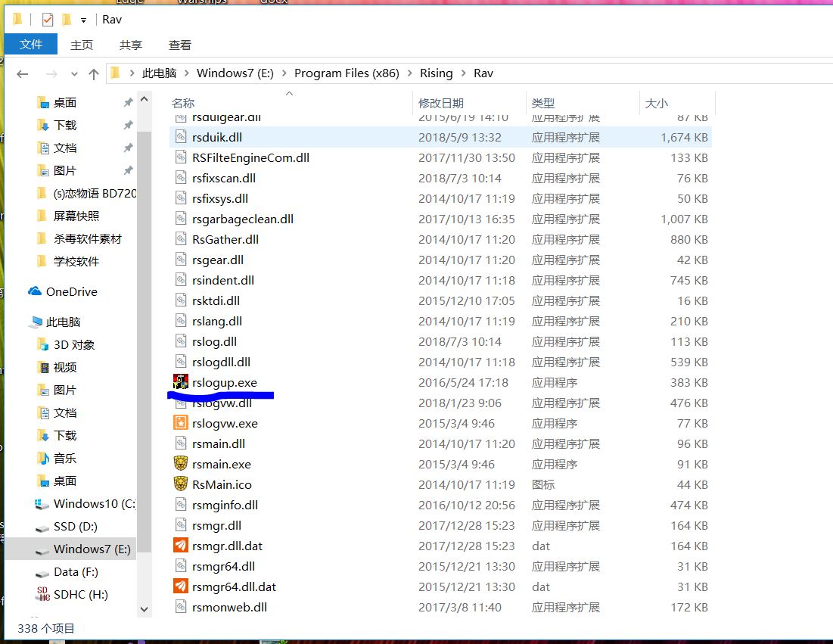Select Windows10 (C:) drive
Screen dimensions: 833x644
[x=85, y=504]
